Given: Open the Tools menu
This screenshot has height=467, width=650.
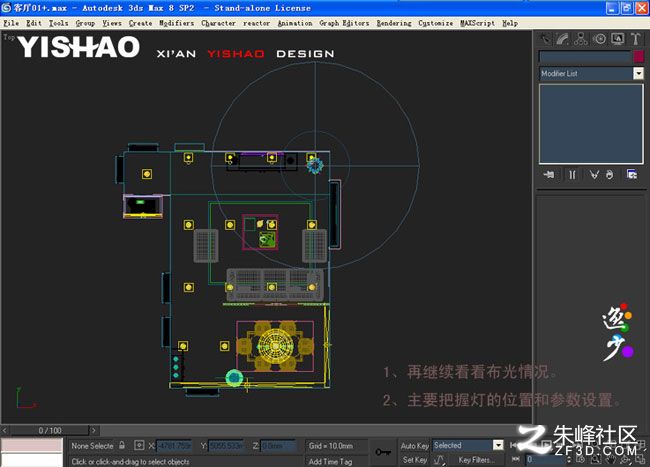Looking at the screenshot, I should coord(58,23).
